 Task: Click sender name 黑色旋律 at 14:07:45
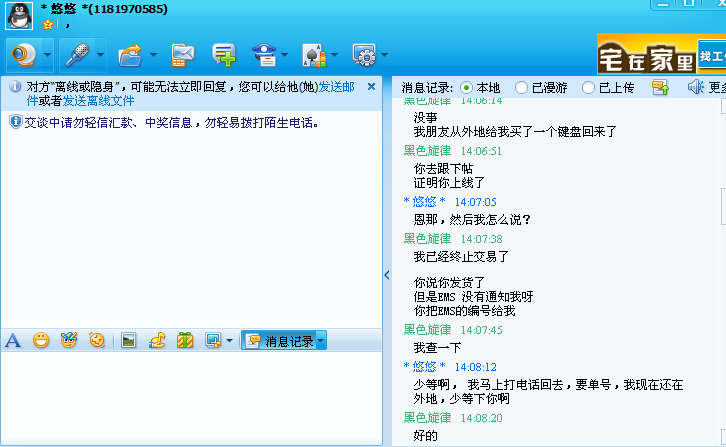pos(427,329)
